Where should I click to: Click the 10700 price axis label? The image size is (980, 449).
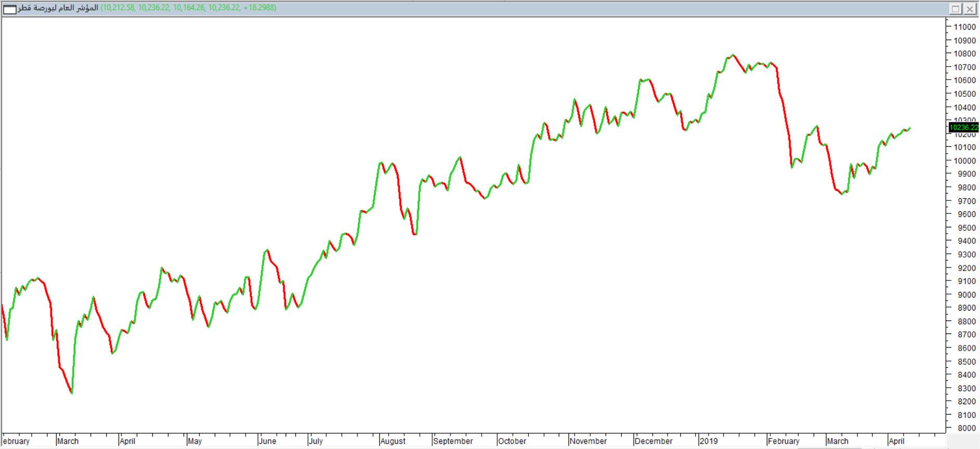pyautogui.click(x=964, y=67)
